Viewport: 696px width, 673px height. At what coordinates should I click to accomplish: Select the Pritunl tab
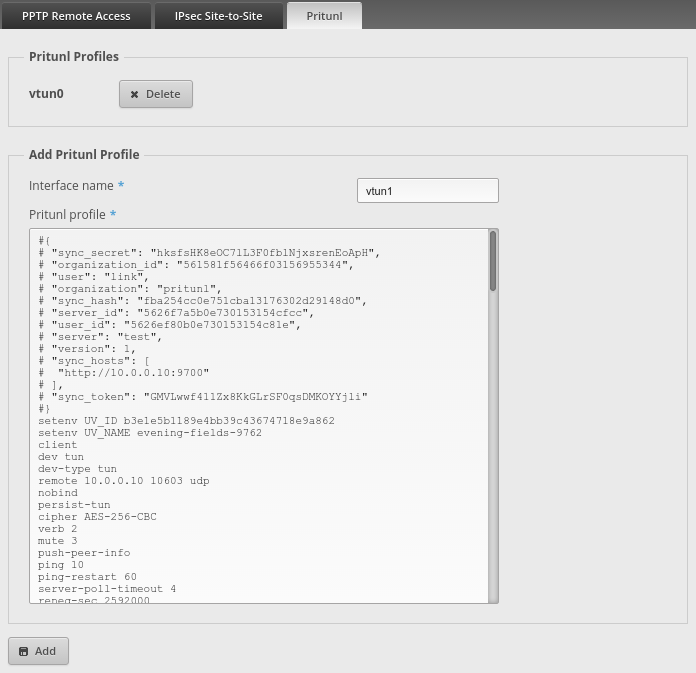(324, 16)
